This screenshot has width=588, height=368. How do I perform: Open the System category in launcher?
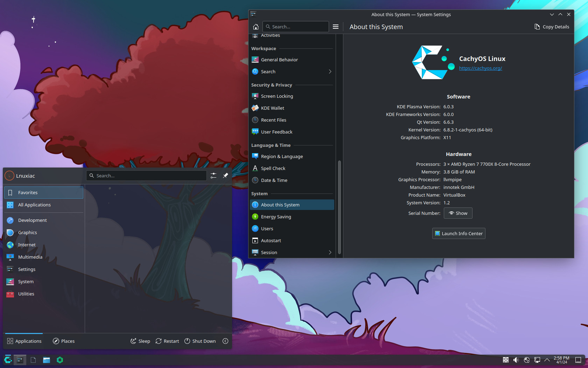coord(44,281)
